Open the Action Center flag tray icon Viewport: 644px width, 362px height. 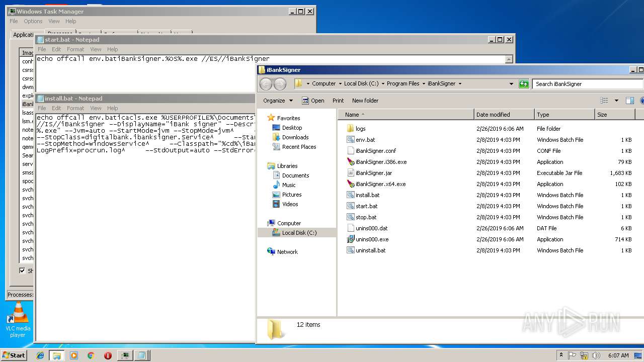(572, 355)
